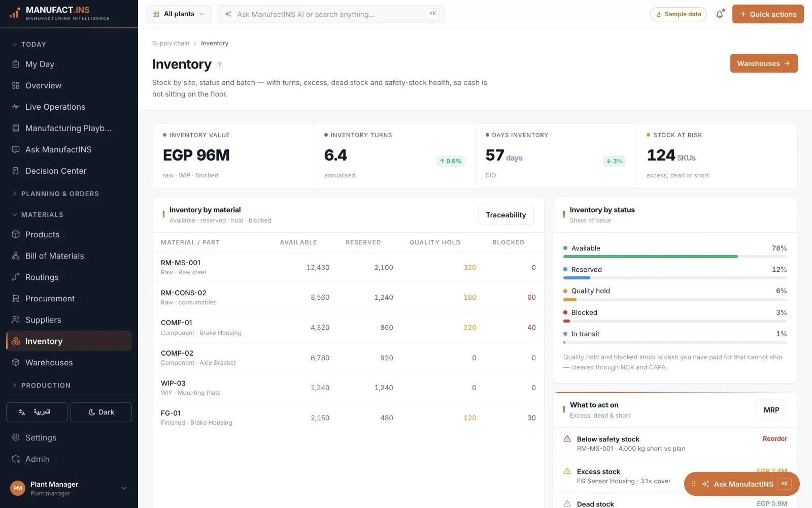Click the Suppliers people icon
The width and height of the screenshot is (812, 508).
click(16, 320)
